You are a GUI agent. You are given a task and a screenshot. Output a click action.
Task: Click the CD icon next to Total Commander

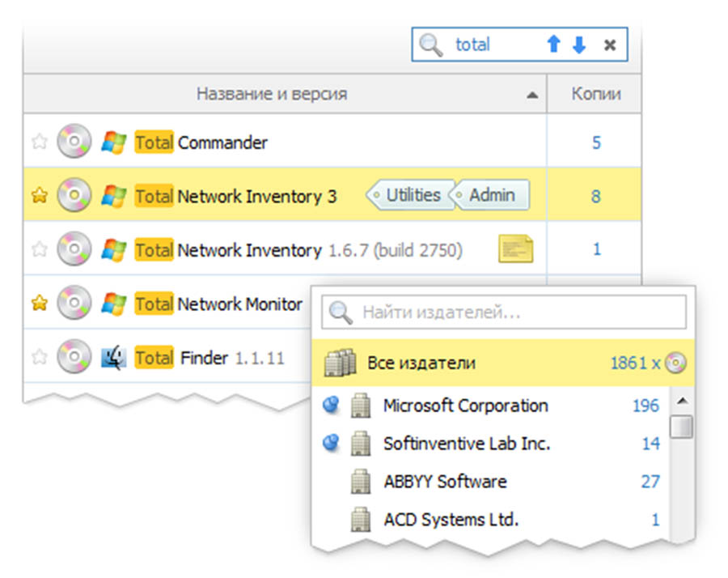[x=74, y=142]
